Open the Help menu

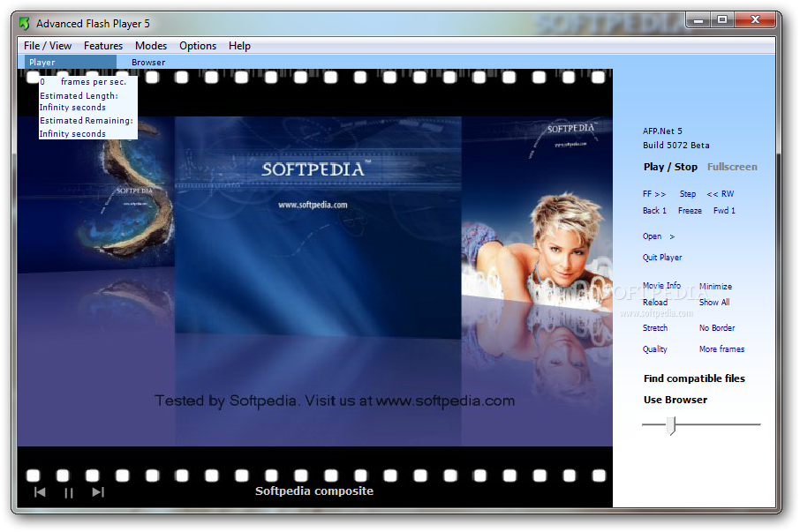click(x=239, y=46)
